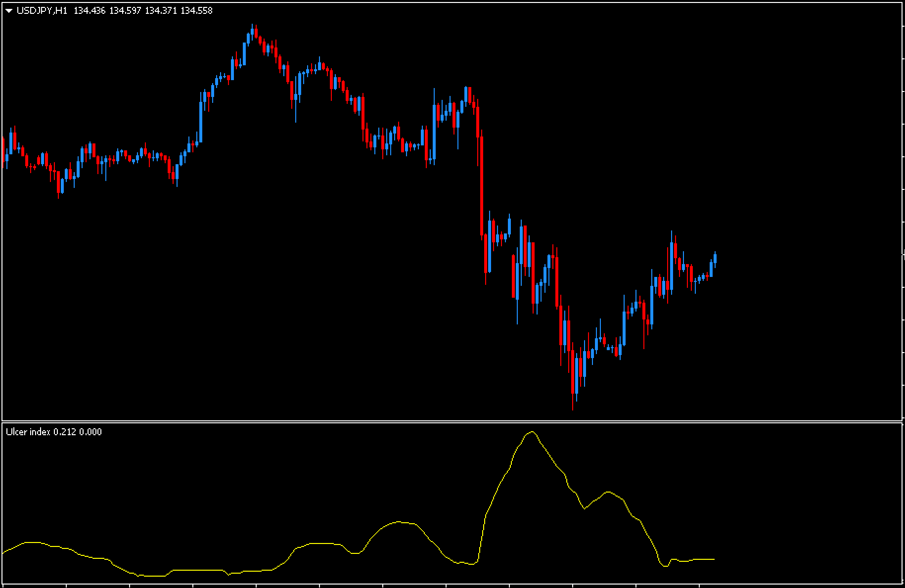
Task: Click the yellow Ulcer index line peak
Action: [x=532, y=432]
